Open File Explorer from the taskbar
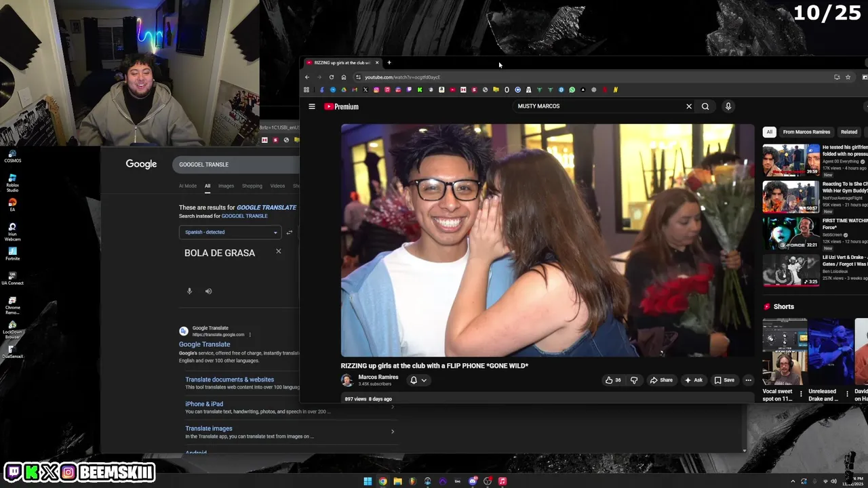Screen dimensions: 868x488 [398, 481]
